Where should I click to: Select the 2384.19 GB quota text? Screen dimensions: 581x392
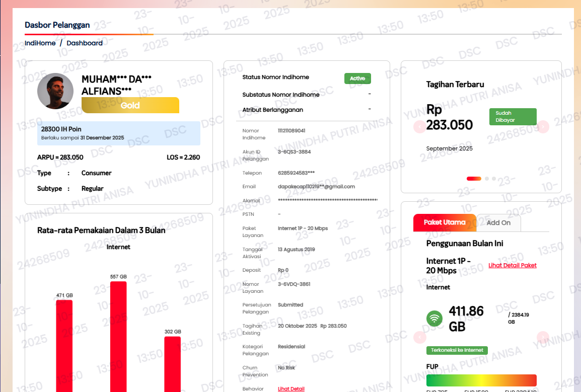[519, 318]
